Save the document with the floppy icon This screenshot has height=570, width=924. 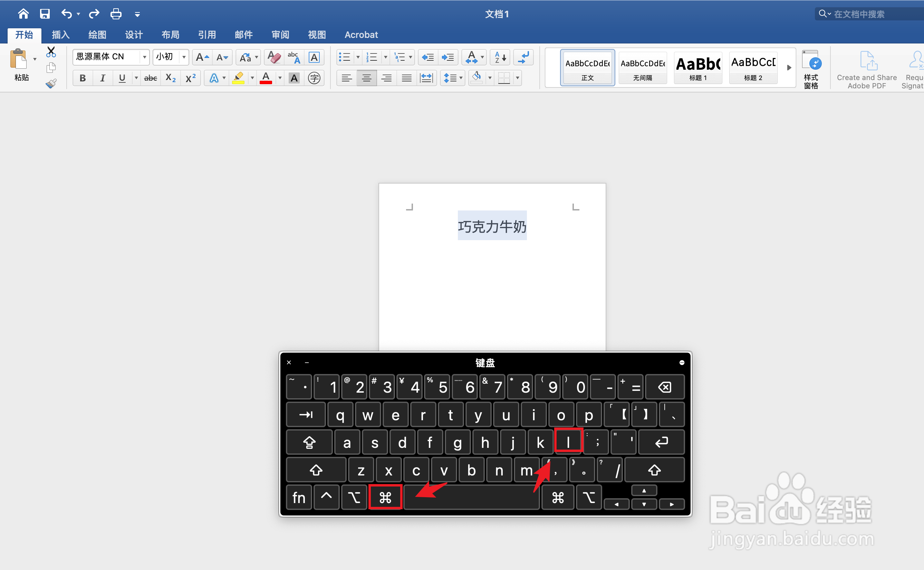tap(45, 14)
